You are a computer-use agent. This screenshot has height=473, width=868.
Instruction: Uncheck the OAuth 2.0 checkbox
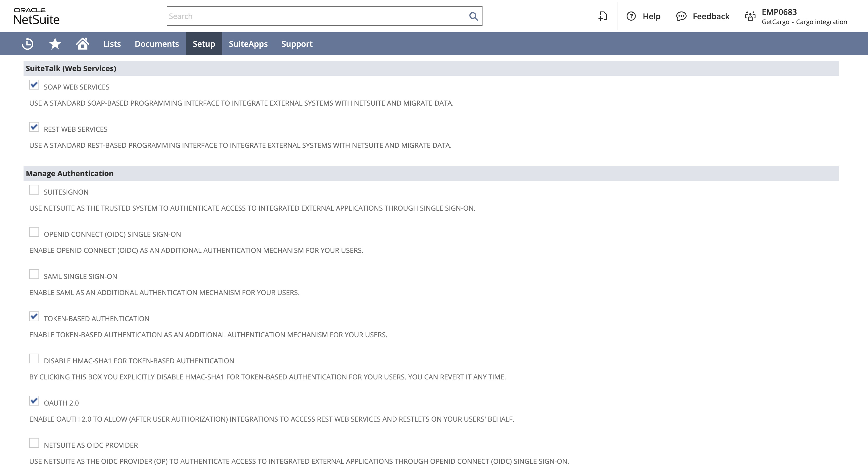click(34, 401)
